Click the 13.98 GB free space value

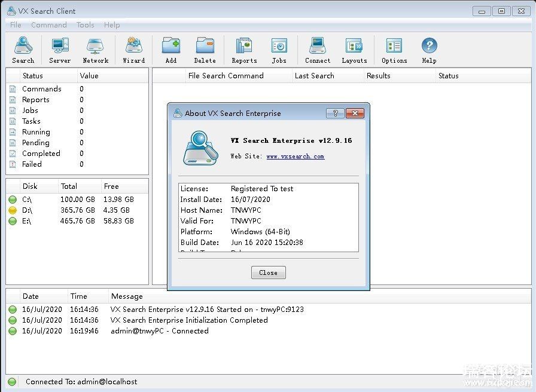[x=118, y=200]
